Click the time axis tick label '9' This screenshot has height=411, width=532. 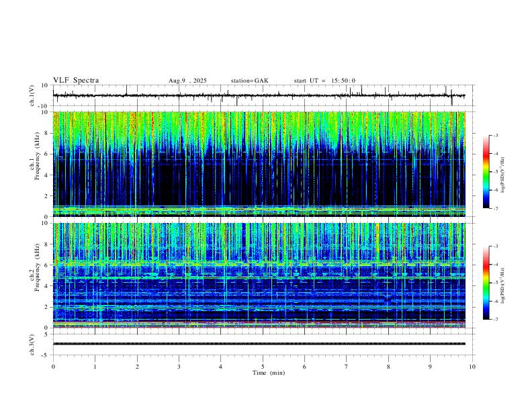(430, 367)
